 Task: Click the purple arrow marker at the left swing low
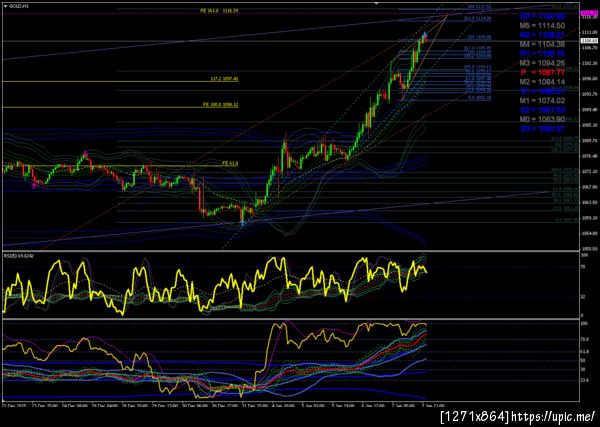[x=34, y=186]
